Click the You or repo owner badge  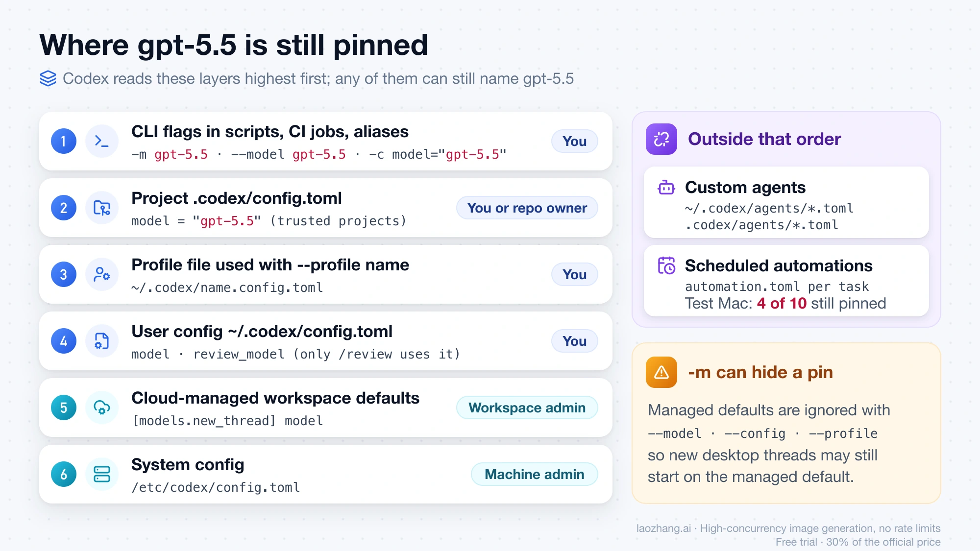[527, 208]
